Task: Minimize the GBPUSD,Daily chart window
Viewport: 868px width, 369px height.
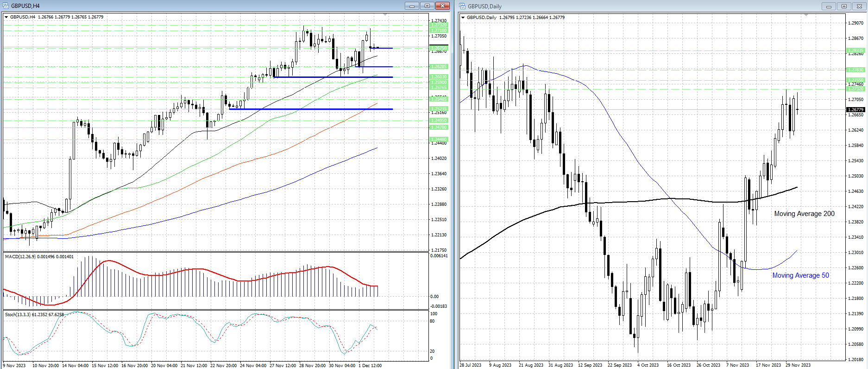Action: (x=829, y=6)
